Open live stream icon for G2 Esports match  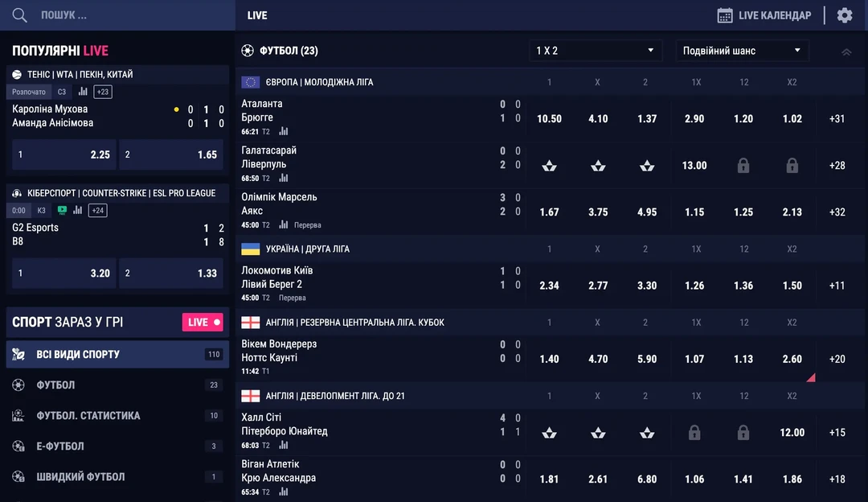pos(62,210)
